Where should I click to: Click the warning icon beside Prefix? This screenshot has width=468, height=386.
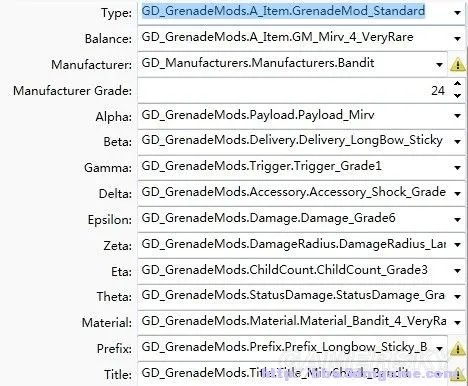[x=458, y=349]
